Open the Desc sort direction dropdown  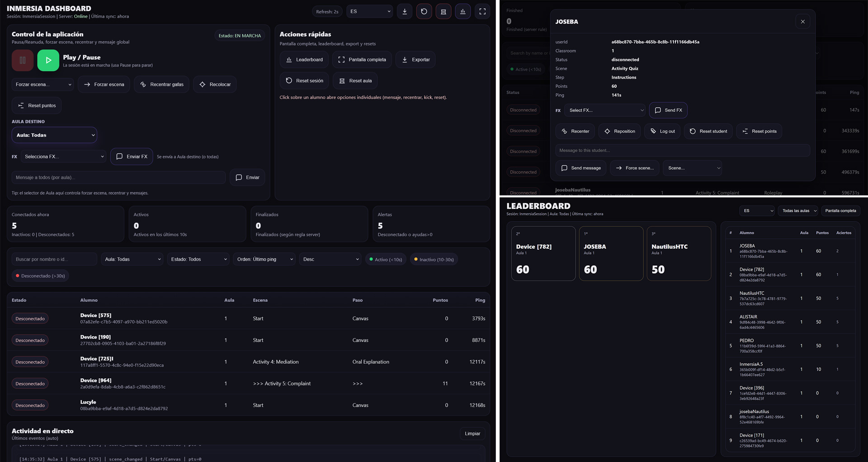(x=330, y=259)
